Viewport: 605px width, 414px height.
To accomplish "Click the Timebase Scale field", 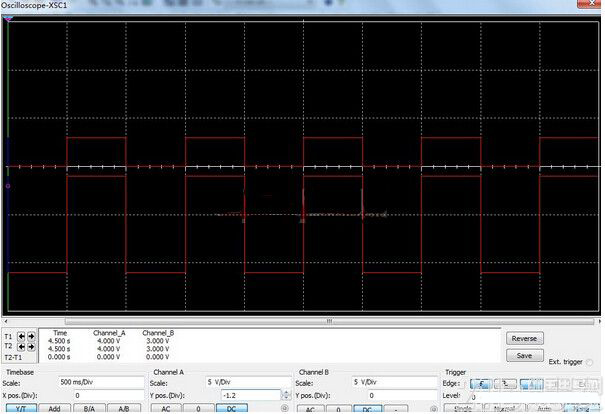I will tap(100, 382).
